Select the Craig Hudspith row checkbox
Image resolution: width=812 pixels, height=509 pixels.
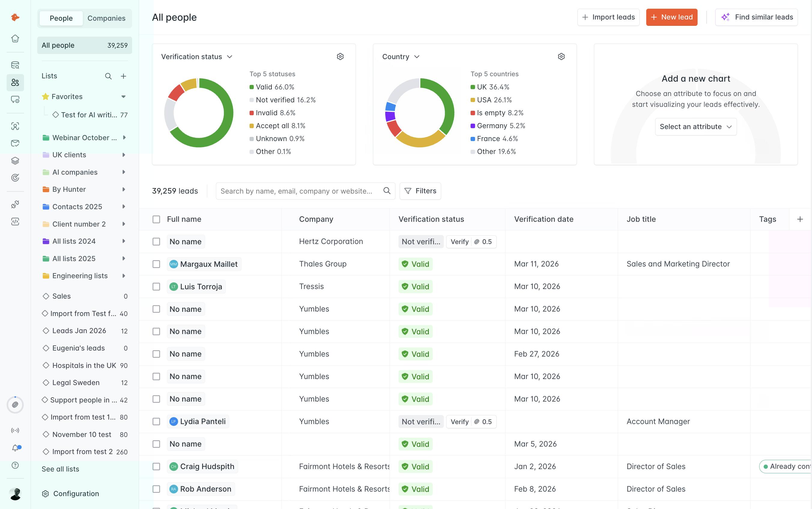pyautogui.click(x=156, y=467)
